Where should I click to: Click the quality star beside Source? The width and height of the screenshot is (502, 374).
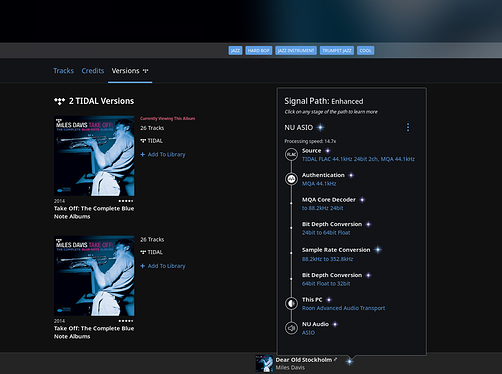tap(328, 151)
